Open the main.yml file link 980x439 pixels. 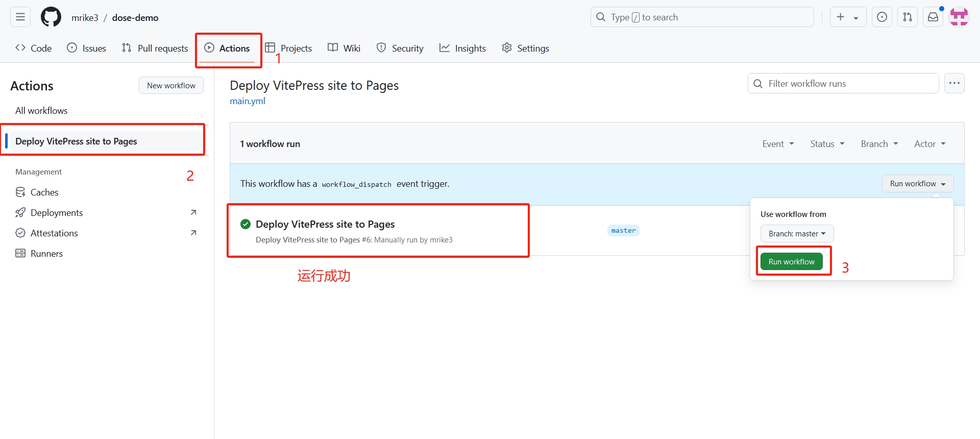[248, 101]
